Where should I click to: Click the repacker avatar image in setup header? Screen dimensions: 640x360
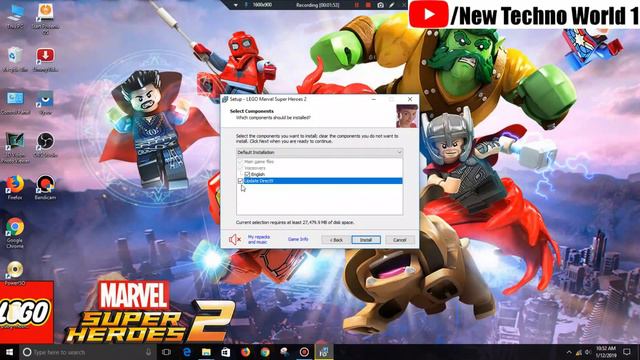click(x=407, y=116)
